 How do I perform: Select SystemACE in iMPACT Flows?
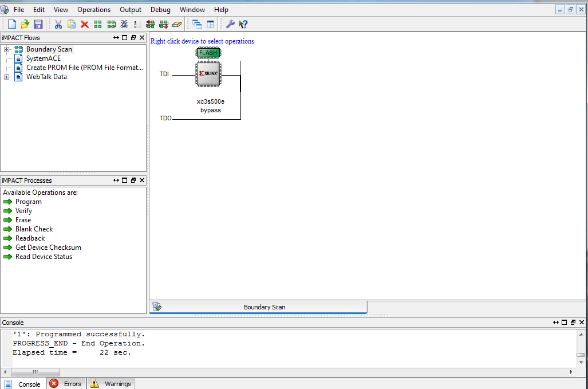point(43,58)
